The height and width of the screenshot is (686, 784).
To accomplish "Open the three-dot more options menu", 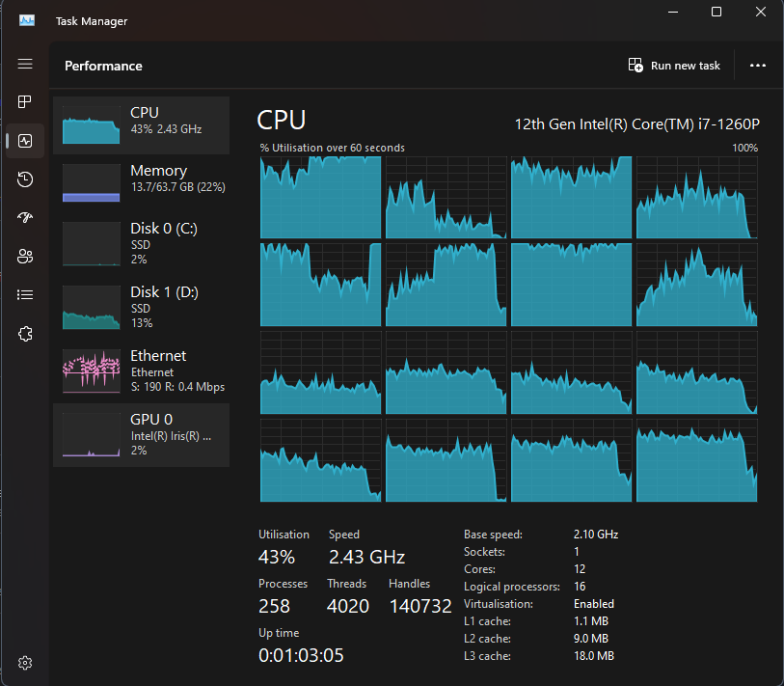I will 758,66.
